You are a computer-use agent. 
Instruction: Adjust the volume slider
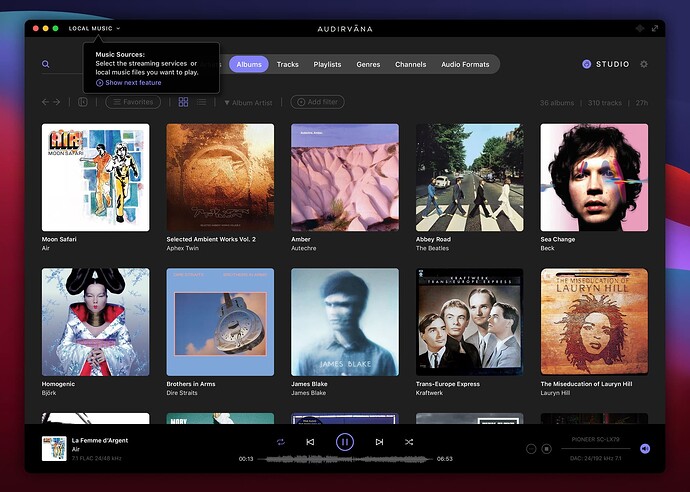(x=596, y=448)
